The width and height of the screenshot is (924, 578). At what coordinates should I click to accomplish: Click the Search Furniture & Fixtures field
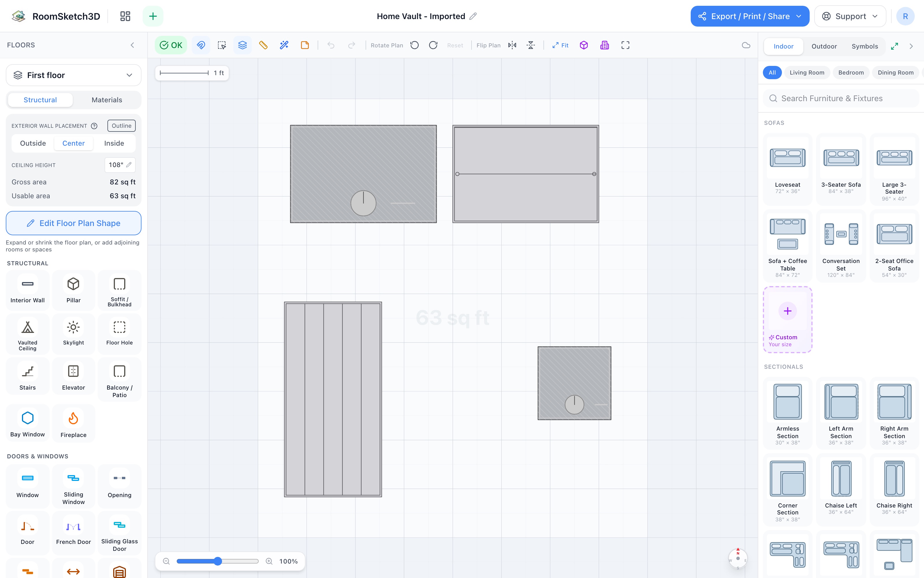pyautogui.click(x=841, y=99)
